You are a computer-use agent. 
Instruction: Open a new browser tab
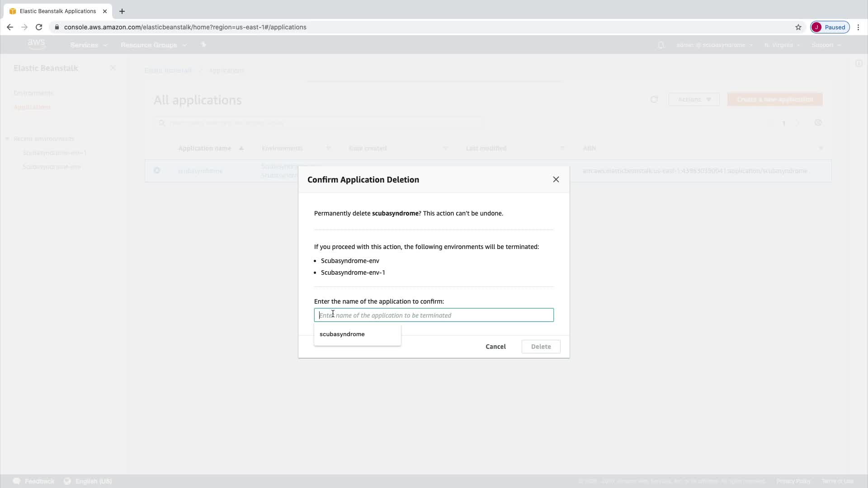[122, 11]
